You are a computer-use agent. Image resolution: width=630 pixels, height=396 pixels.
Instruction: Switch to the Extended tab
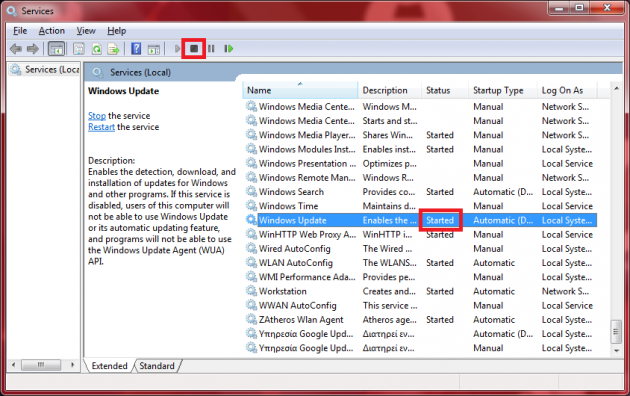(109, 366)
